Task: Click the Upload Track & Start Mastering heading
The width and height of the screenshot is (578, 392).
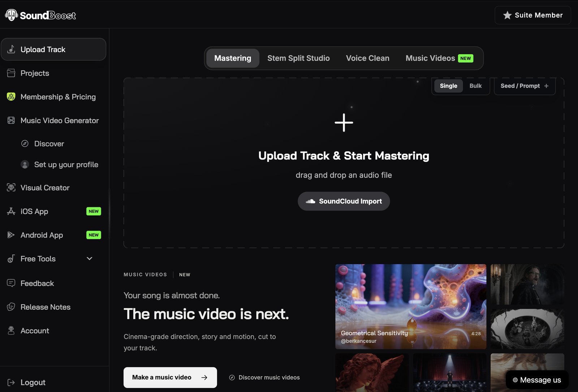Action: pyautogui.click(x=344, y=156)
